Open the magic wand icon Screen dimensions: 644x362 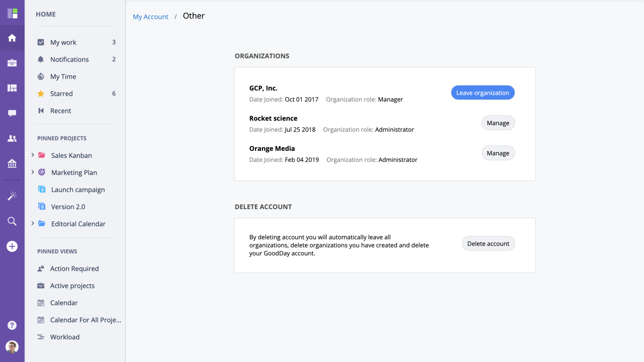(x=12, y=196)
